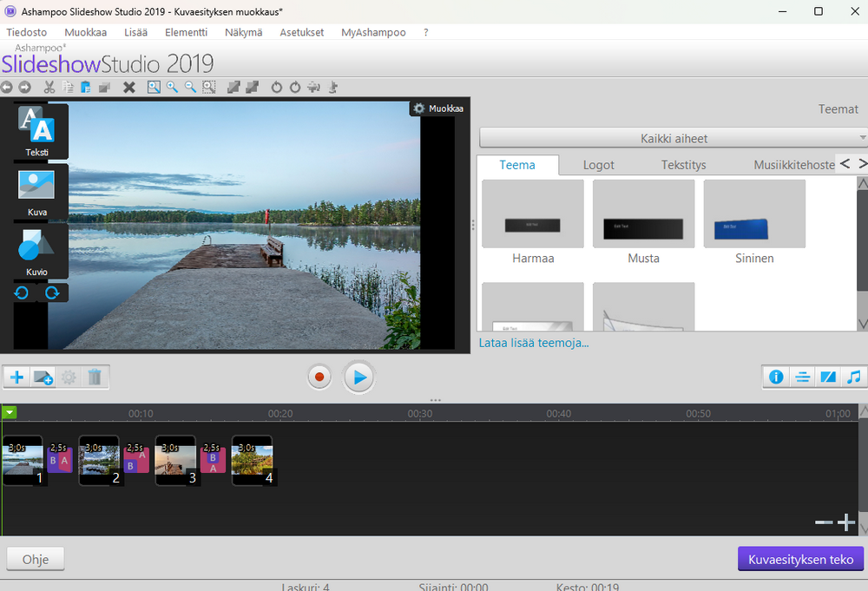Open the Asetukset menu

(302, 32)
